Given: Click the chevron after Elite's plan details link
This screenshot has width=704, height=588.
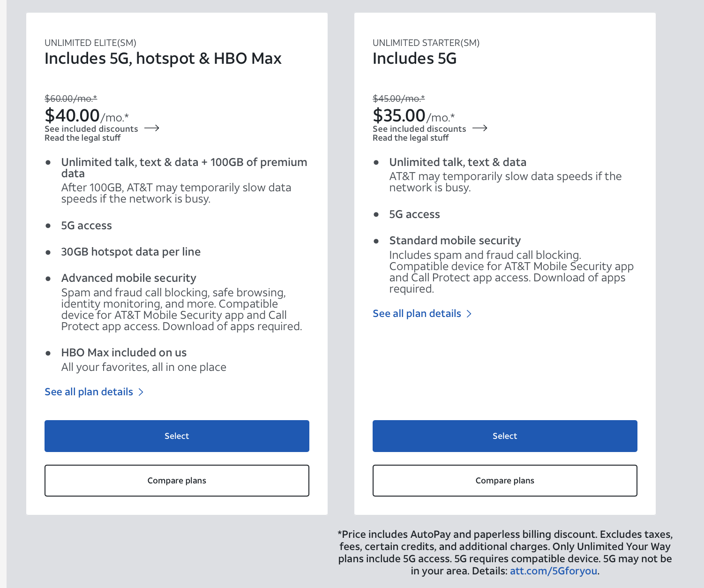Looking at the screenshot, I should 141,392.
